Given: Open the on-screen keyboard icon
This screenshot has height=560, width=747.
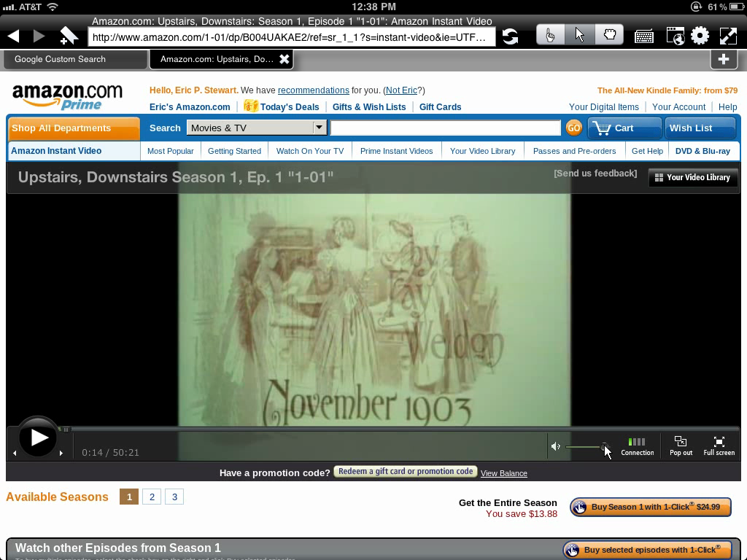Looking at the screenshot, I should pyautogui.click(x=643, y=36).
